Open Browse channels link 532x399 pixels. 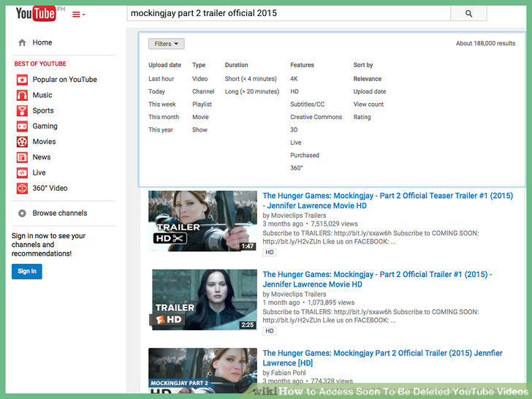60,213
